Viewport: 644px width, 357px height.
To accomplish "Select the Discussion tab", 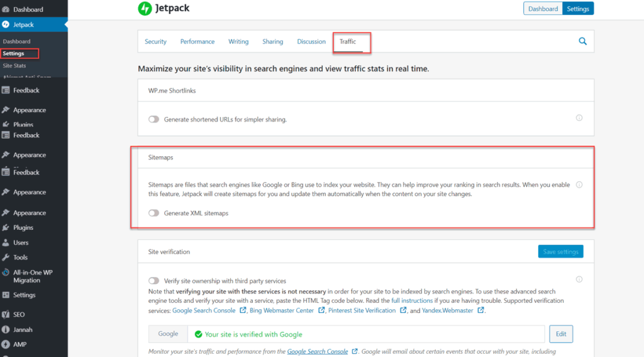I will pos(311,42).
